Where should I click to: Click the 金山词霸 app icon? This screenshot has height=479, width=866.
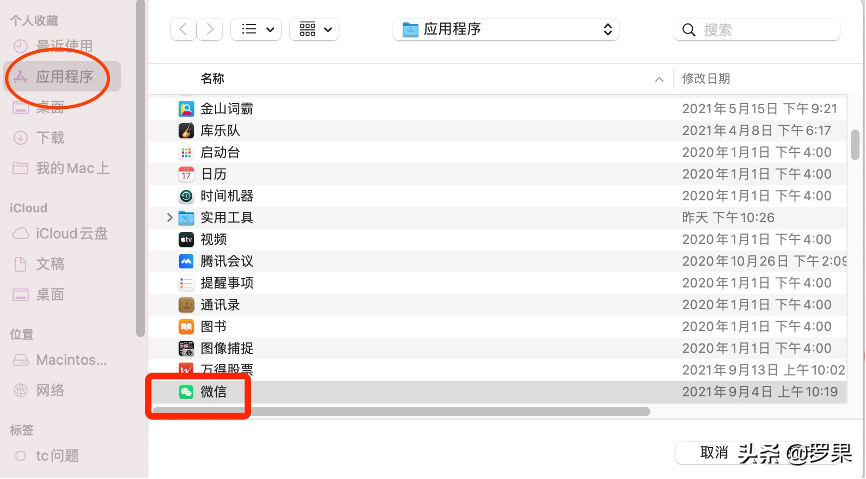point(186,109)
